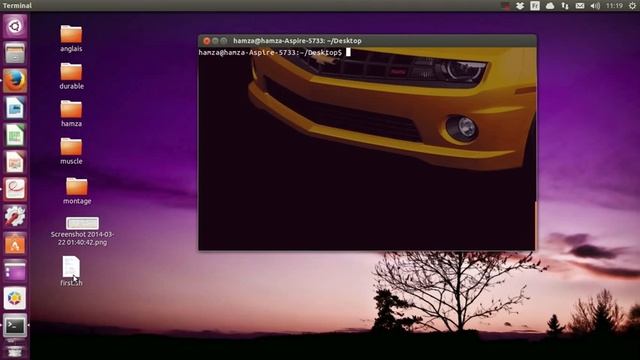
Task: Minimize the terminal window
Action: click(215, 41)
